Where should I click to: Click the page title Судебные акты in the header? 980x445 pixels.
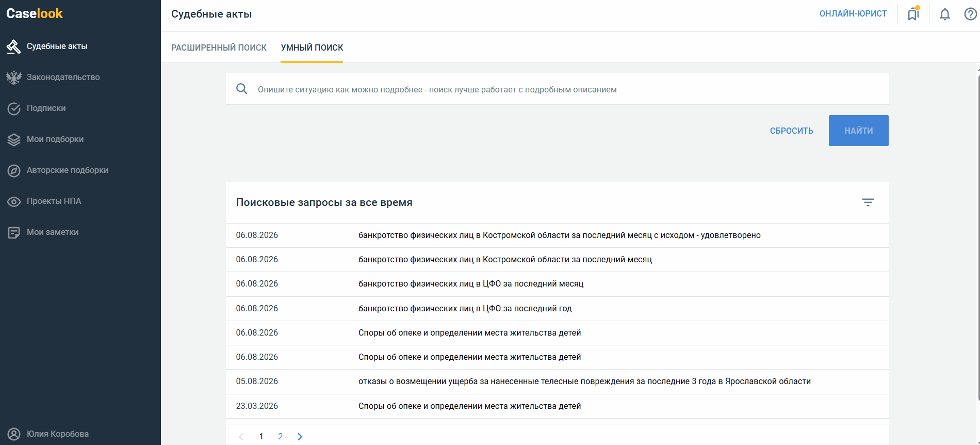[211, 14]
